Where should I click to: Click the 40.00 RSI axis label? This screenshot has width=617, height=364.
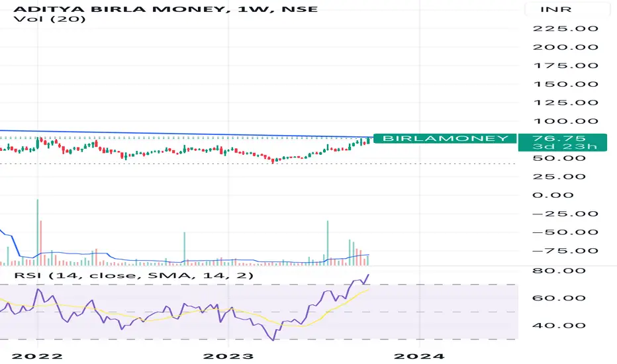tap(559, 326)
